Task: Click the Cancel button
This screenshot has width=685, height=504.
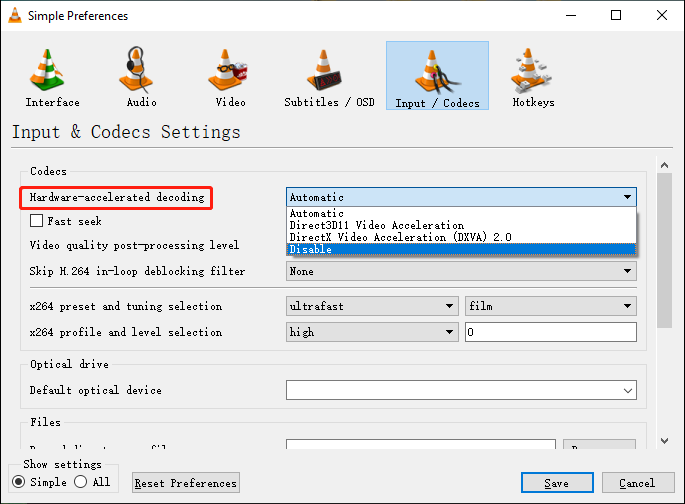Action: pyautogui.click(x=638, y=483)
